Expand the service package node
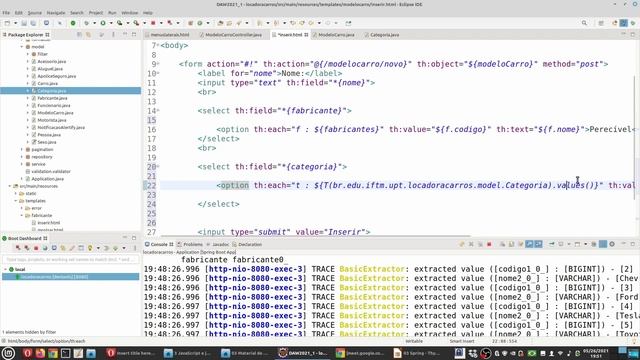The width and height of the screenshot is (640, 360). coord(22,164)
